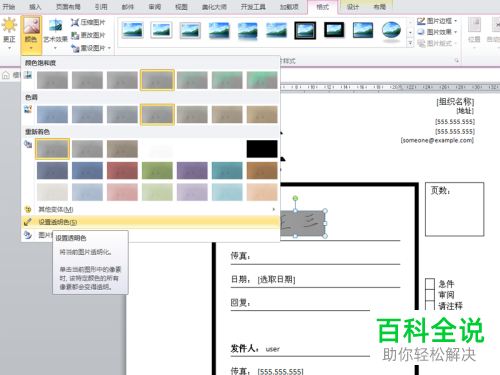Click the [组织名称] placeholder field

tap(455, 101)
